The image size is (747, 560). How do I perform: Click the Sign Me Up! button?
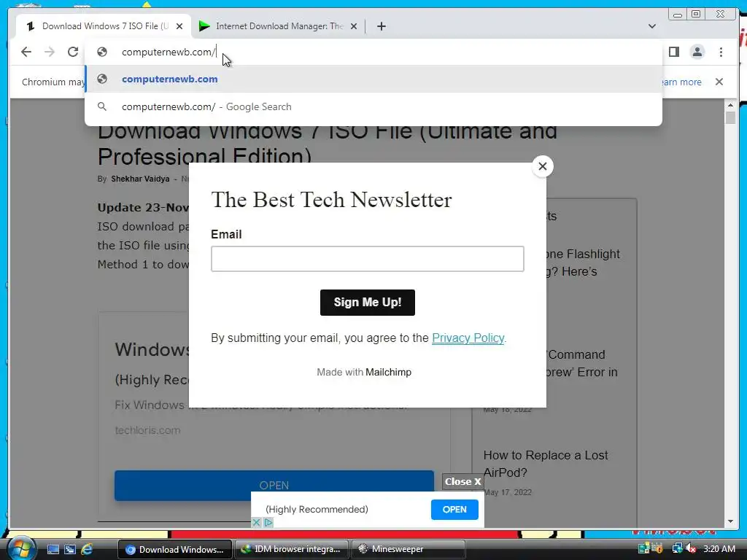(x=368, y=303)
